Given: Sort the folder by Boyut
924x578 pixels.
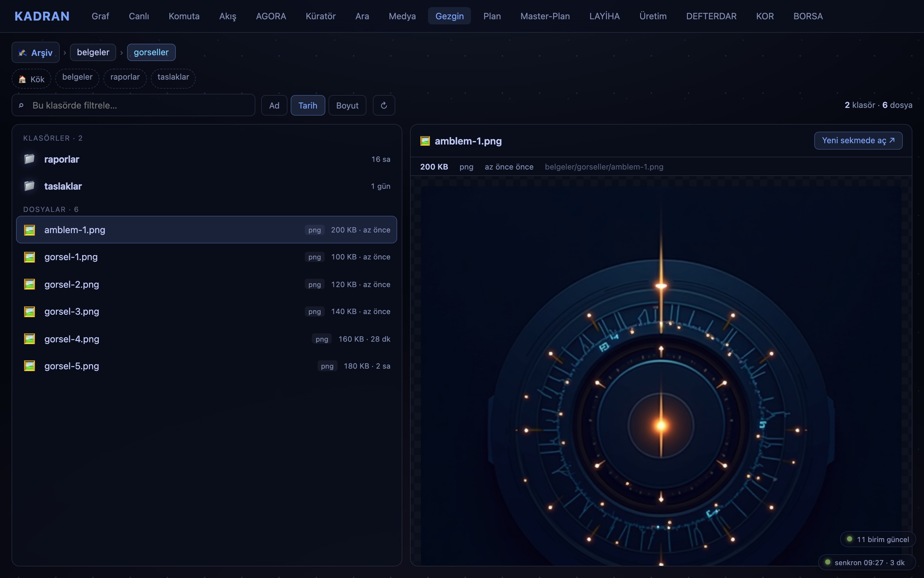Looking at the screenshot, I should click(x=347, y=105).
